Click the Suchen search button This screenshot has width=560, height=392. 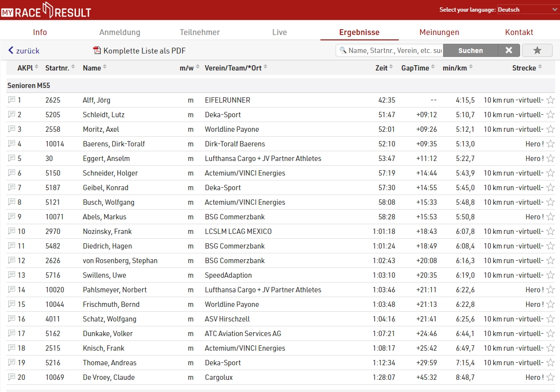tap(470, 50)
